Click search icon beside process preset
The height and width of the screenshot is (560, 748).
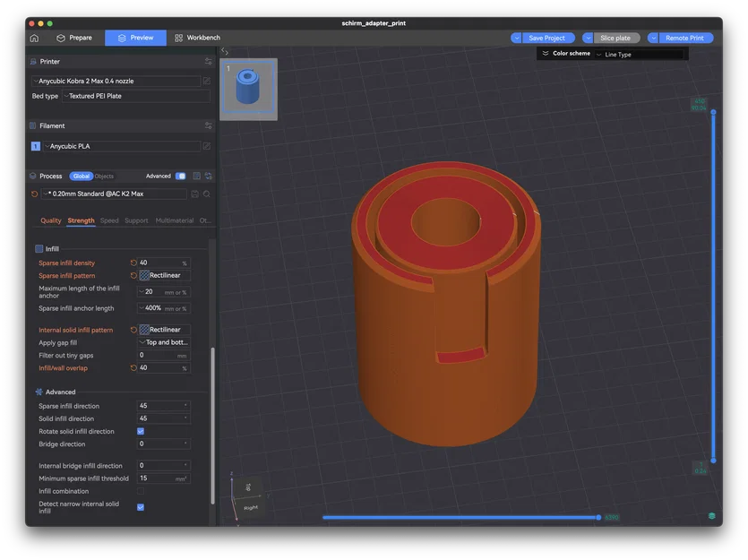point(207,194)
